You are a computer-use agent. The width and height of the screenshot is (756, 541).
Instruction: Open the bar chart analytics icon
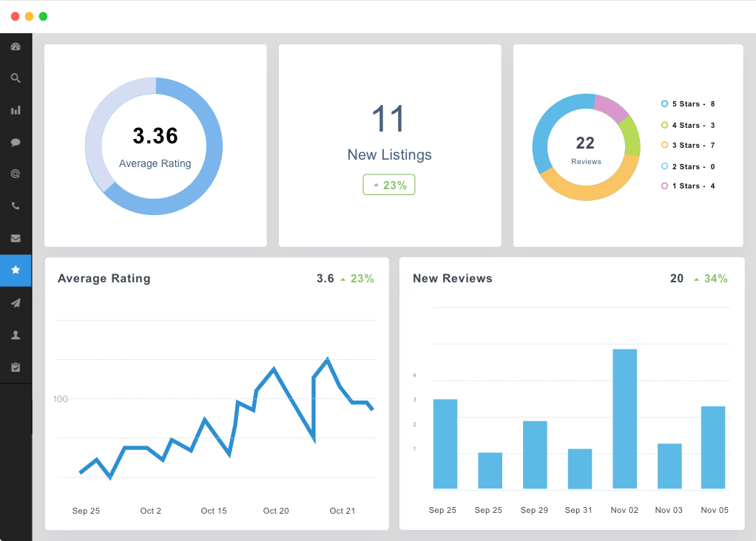tap(16, 110)
